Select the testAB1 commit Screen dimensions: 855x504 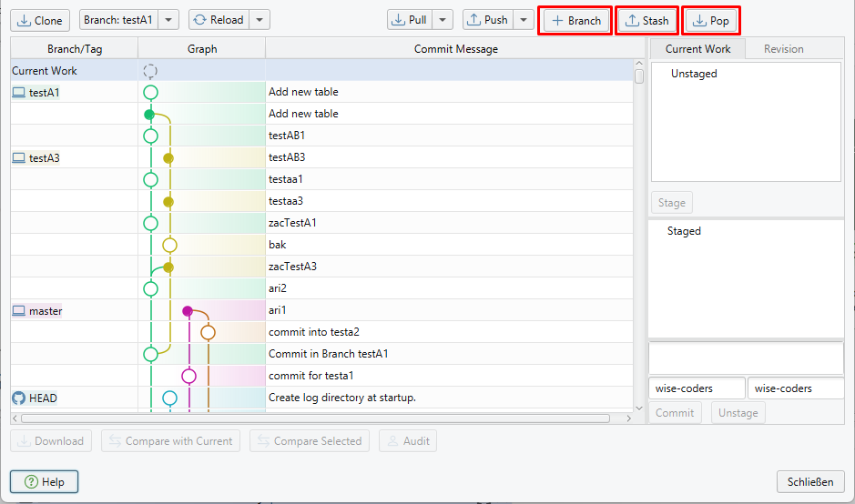tap(286, 136)
